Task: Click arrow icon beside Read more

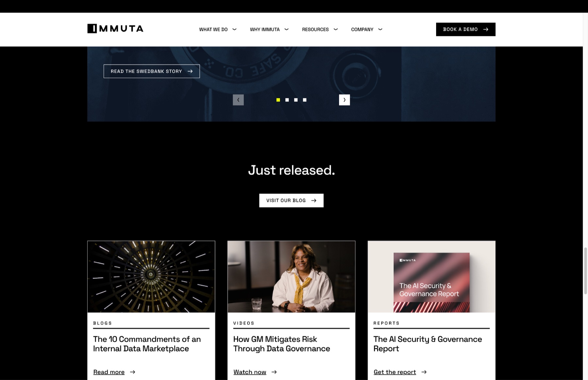Action: [133, 372]
